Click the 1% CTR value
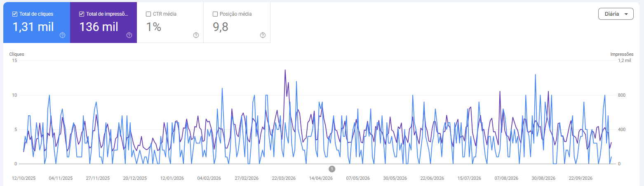 click(153, 27)
